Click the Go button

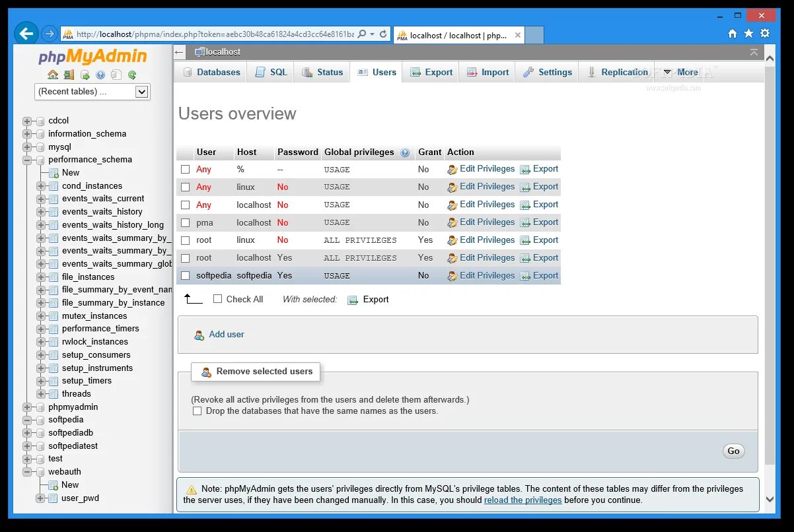[733, 451]
